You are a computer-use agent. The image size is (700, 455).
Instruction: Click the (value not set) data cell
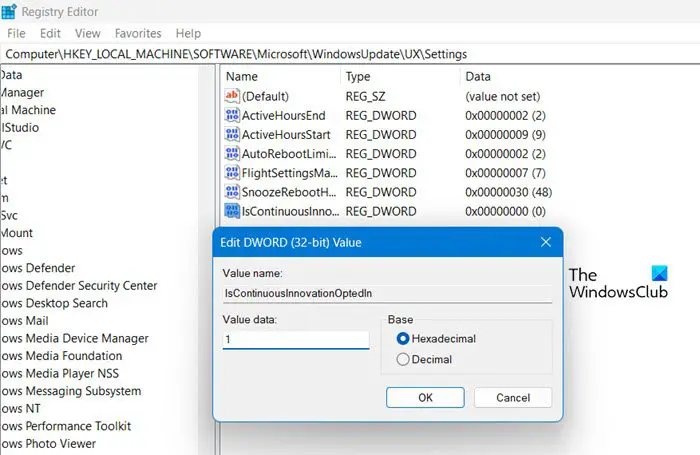503,96
